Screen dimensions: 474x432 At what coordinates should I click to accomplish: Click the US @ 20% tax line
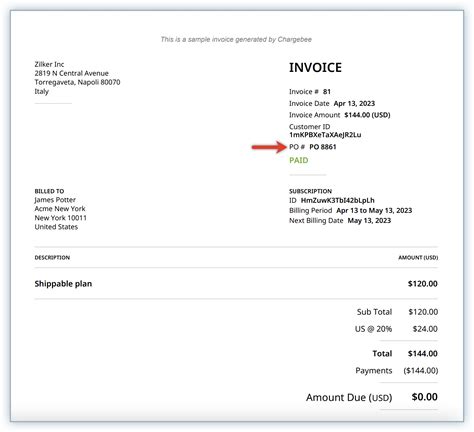(373, 329)
